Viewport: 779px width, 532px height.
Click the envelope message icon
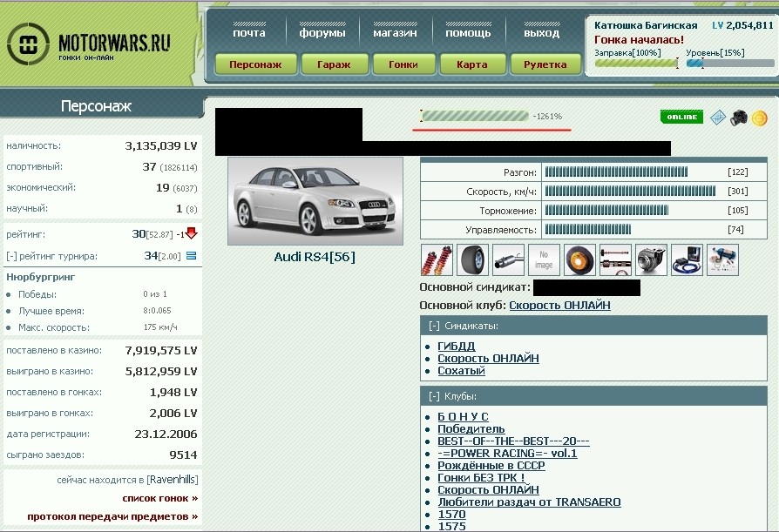[x=718, y=118]
